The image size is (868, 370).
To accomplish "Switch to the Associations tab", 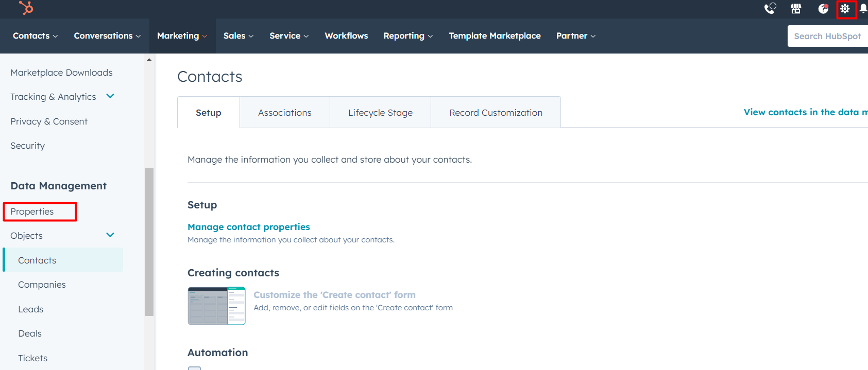I will pyautogui.click(x=285, y=112).
